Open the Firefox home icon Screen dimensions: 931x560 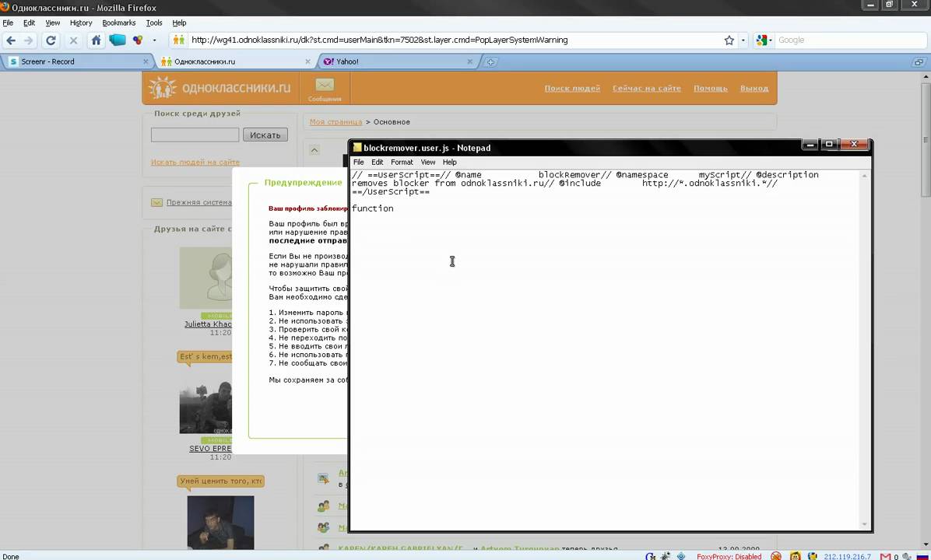(x=97, y=40)
